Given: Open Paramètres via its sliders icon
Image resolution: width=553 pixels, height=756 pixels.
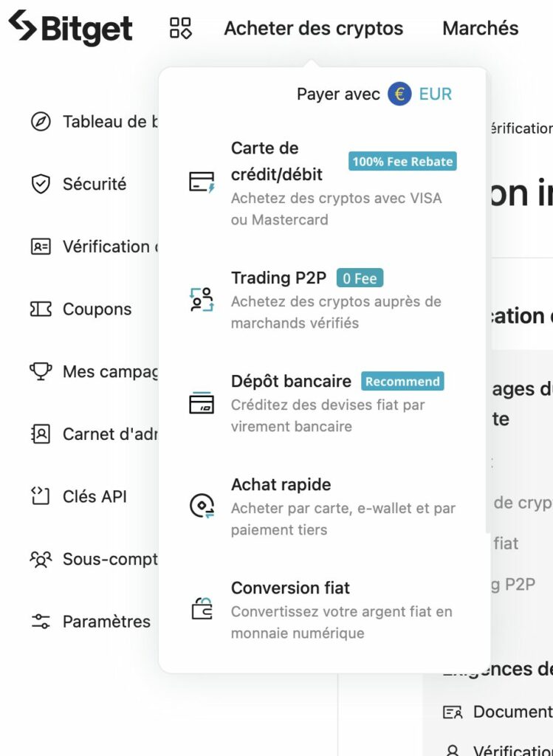Looking at the screenshot, I should tap(39, 622).
